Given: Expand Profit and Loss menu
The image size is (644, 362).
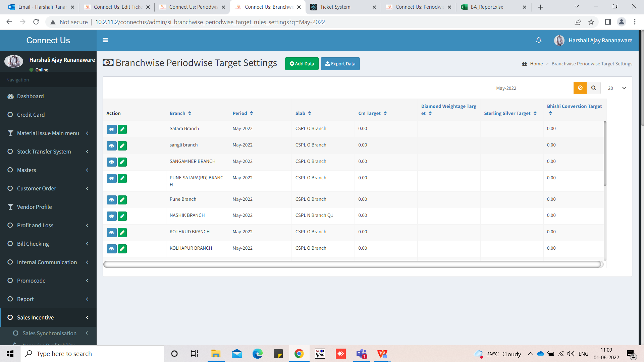Looking at the screenshot, I should point(48,225).
